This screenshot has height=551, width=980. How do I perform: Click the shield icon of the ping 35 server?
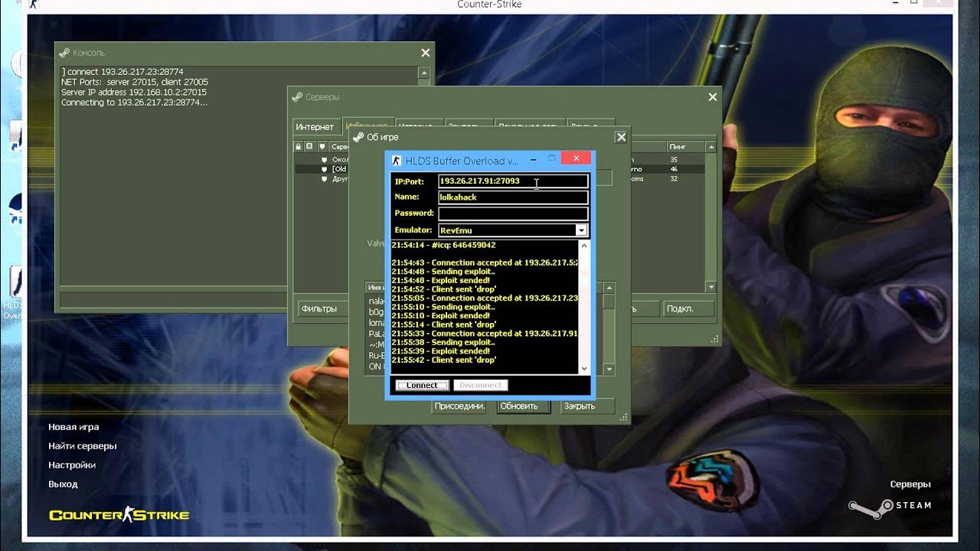pyautogui.click(x=324, y=159)
